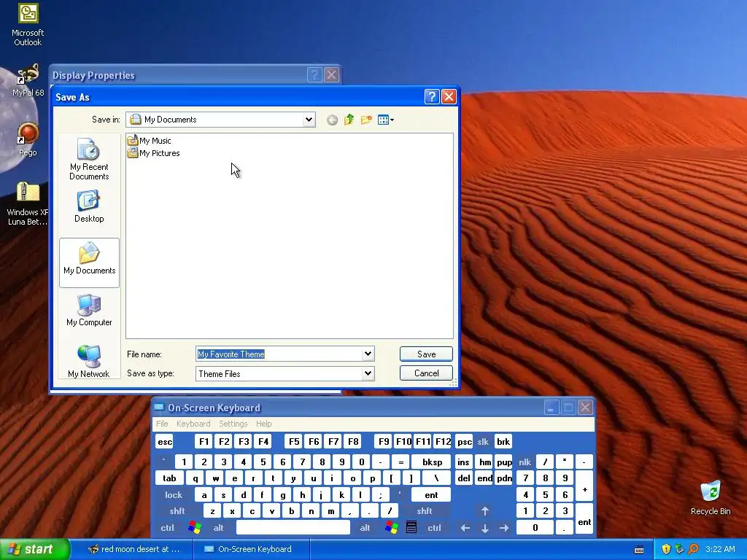The width and height of the screenshot is (747, 560).
Task: Toggle the left alt key
Action: coord(219,528)
